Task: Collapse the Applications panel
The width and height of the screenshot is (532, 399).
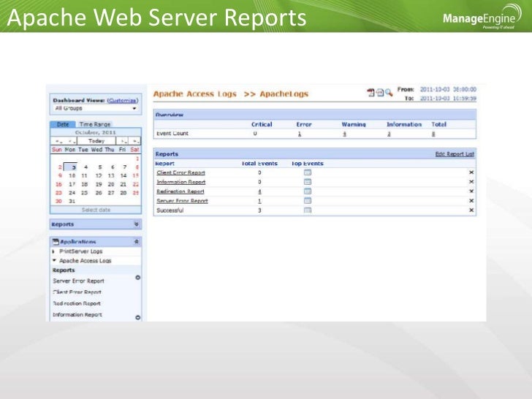Action: (137, 242)
